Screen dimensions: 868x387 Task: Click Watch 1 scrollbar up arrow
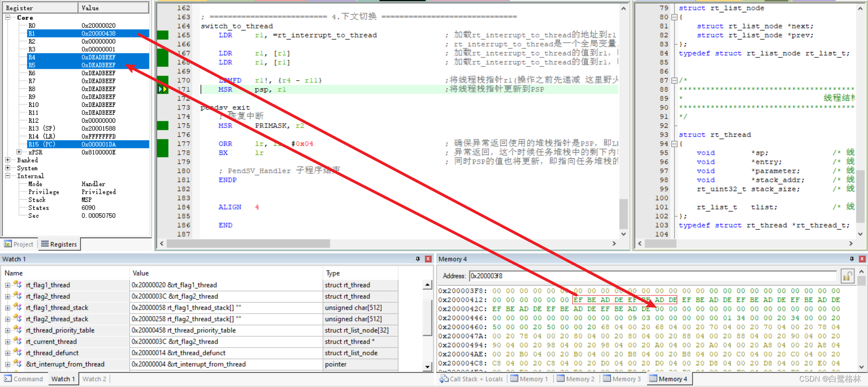click(x=427, y=285)
